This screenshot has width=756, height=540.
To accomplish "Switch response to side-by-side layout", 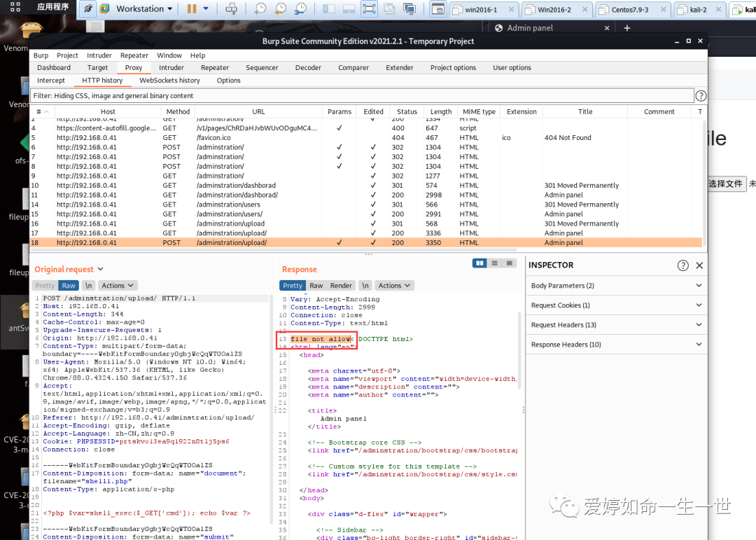I will click(x=479, y=263).
